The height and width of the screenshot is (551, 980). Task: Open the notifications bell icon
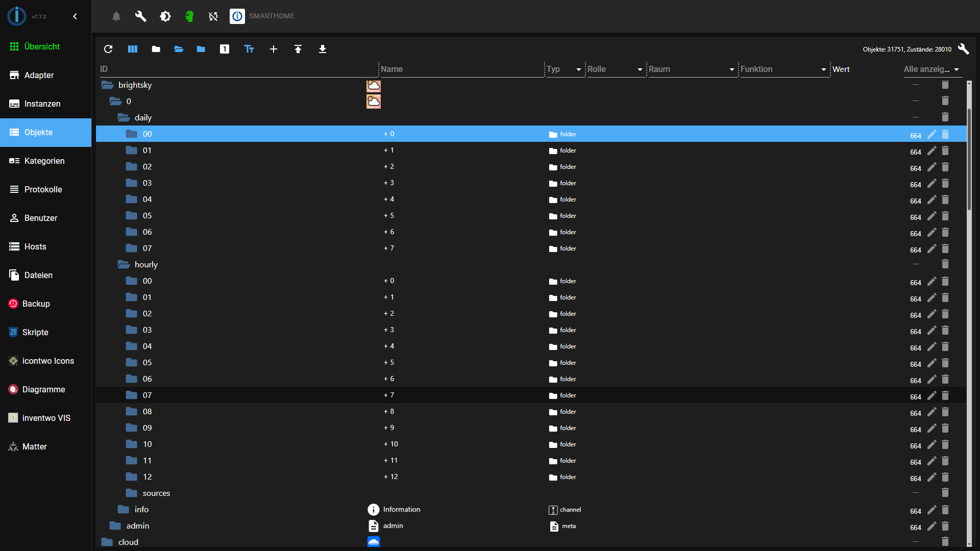[116, 16]
